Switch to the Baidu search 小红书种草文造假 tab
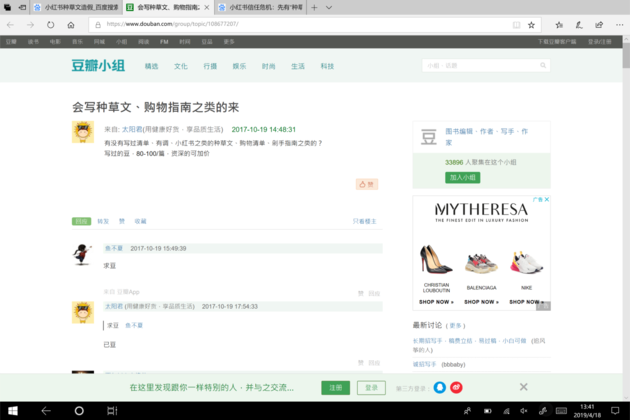The height and width of the screenshot is (420, 630). tap(76, 7)
